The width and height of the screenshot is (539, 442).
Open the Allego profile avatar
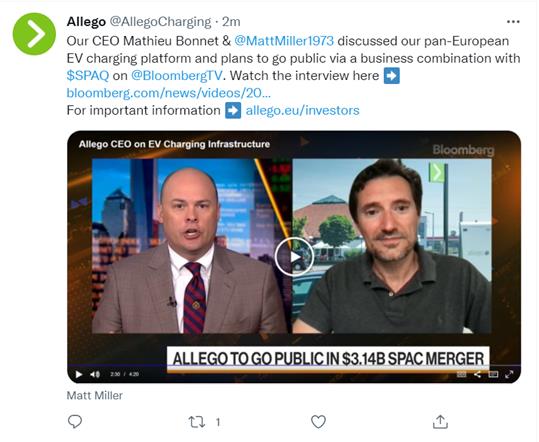(x=34, y=34)
